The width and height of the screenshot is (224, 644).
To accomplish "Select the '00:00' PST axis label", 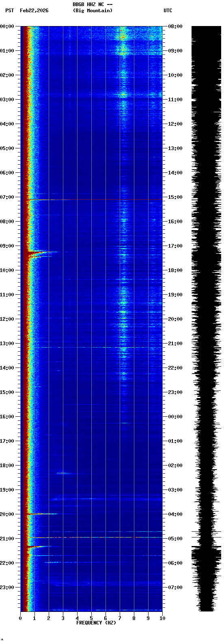I will point(7,26).
